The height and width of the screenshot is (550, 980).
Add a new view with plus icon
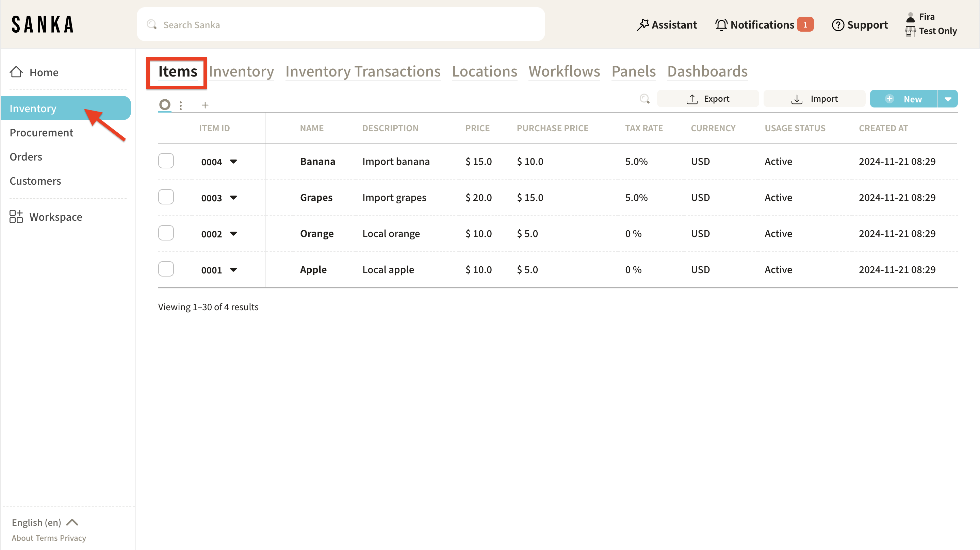point(205,105)
